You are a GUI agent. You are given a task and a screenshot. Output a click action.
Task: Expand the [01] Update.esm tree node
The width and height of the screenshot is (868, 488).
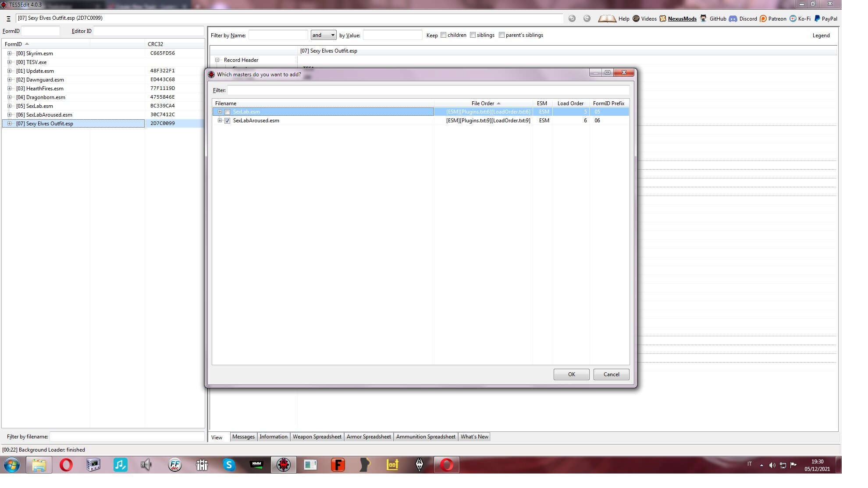coord(9,71)
